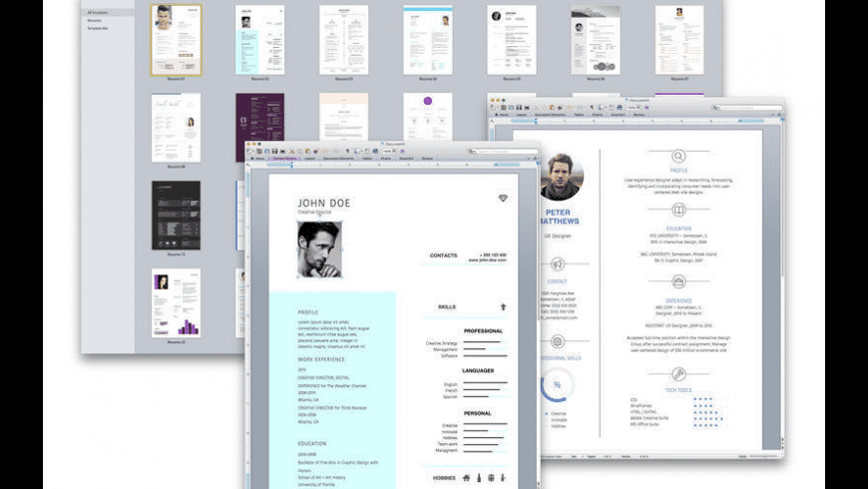Select Template Mix in template gallery sidebar

click(98, 28)
